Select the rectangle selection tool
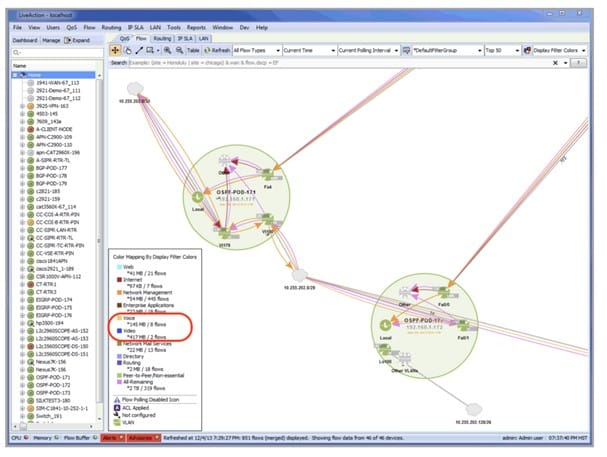This screenshot has width=607, height=457. coord(150,50)
